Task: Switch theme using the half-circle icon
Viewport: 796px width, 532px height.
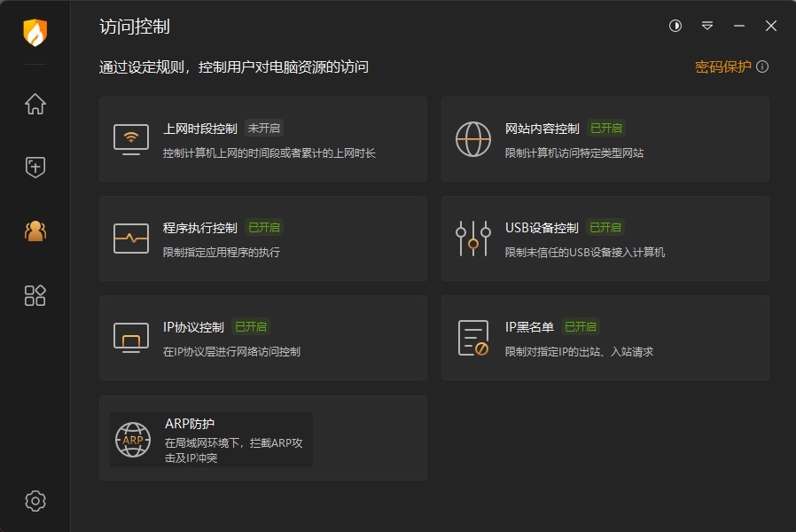Action: point(675,27)
